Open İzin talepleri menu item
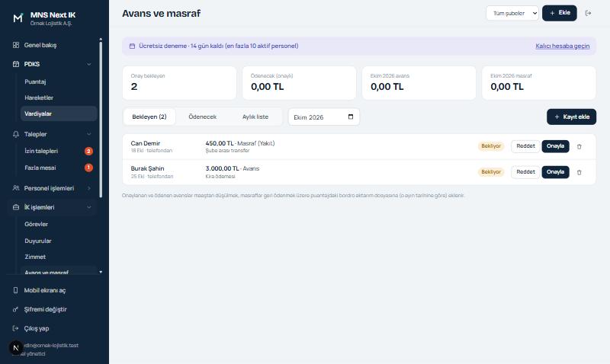610x364 pixels. tap(59, 151)
